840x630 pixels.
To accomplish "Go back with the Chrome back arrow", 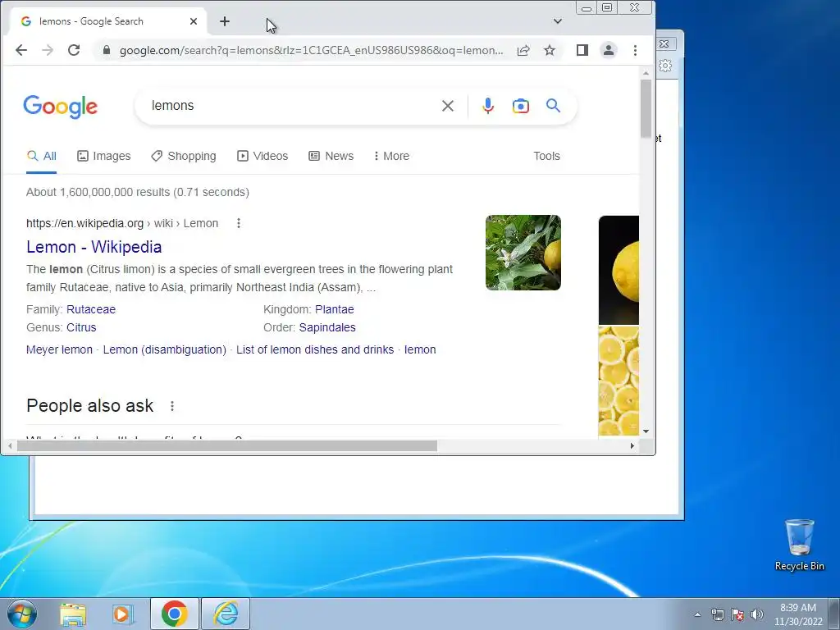I will coord(21,50).
